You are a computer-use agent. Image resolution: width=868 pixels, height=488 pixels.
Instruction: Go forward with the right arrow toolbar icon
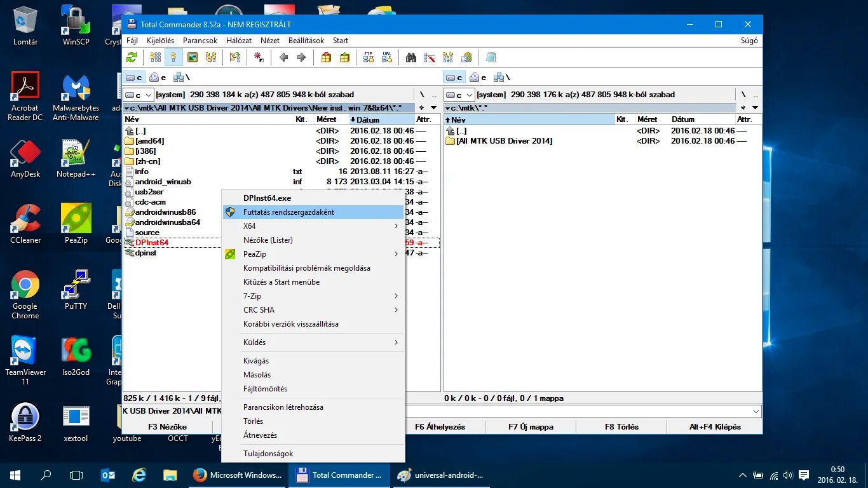pos(302,57)
